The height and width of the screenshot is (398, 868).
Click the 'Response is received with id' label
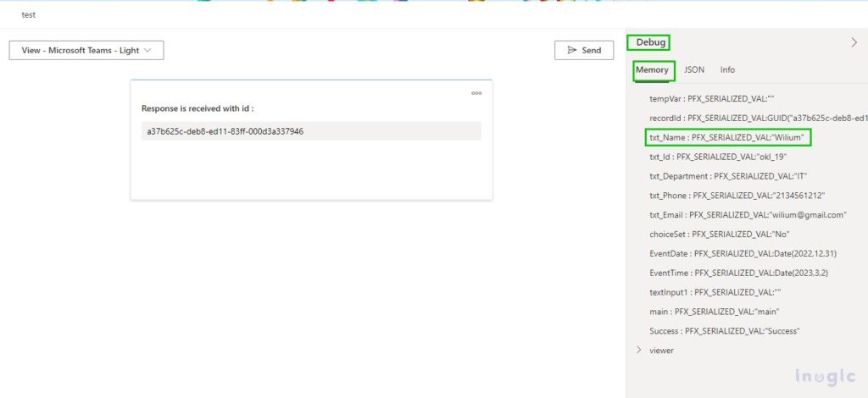click(198, 108)
